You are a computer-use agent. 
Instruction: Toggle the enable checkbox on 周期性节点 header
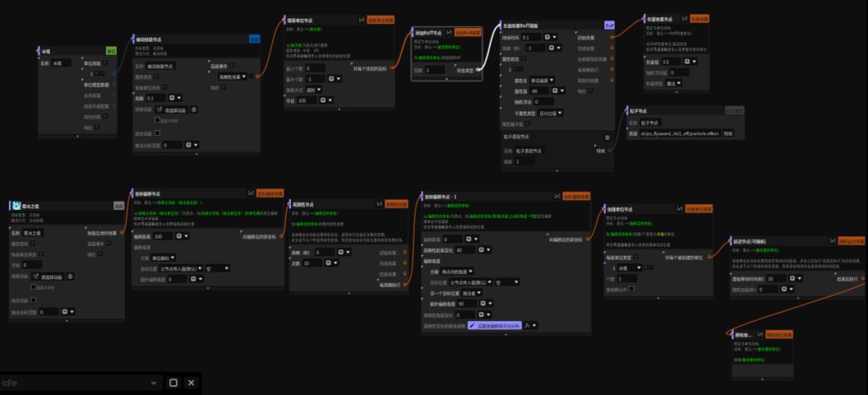379,204
